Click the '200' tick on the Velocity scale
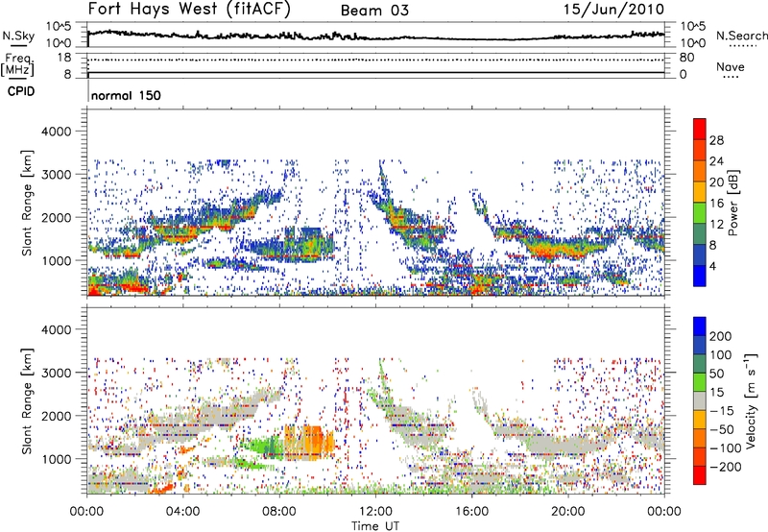This screenshot has height=532, width=768. [721, 336]
